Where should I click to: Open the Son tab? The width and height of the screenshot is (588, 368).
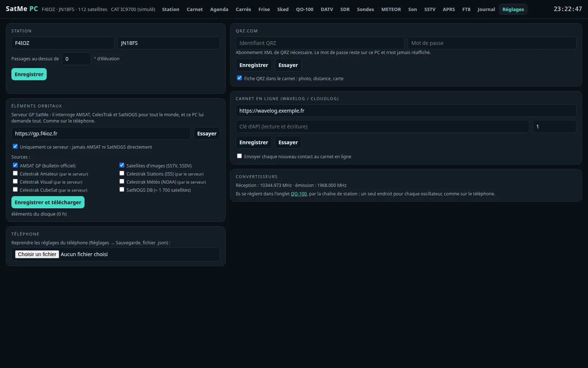pos(412,9)
